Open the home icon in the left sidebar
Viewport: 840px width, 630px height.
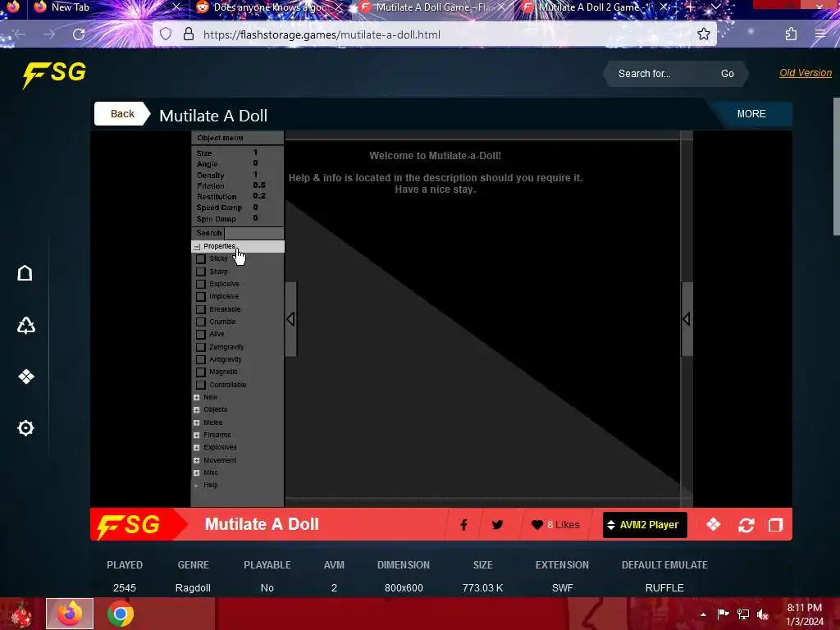(x=25, y=273)
